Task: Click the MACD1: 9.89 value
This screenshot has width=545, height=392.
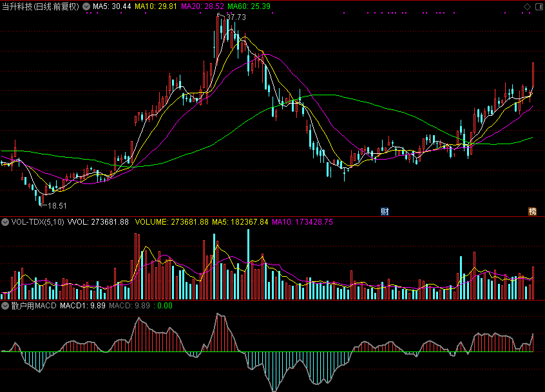Action: [82, 306]
